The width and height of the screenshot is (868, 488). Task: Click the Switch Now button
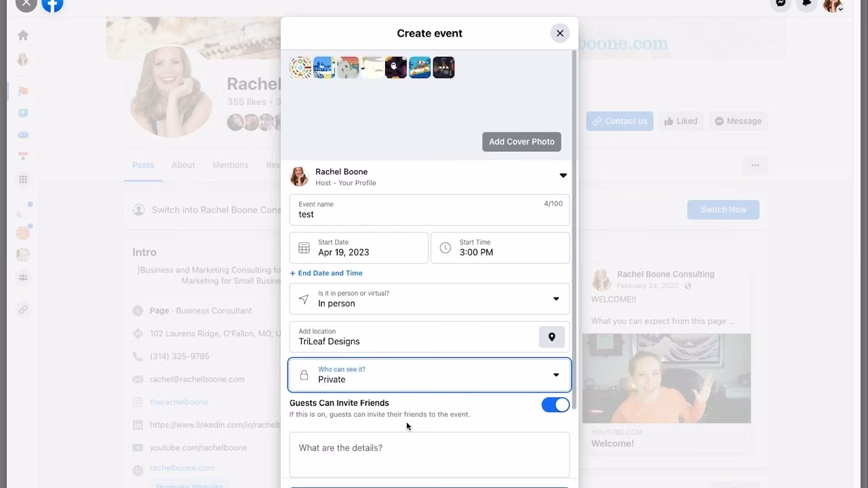point(723,209)
